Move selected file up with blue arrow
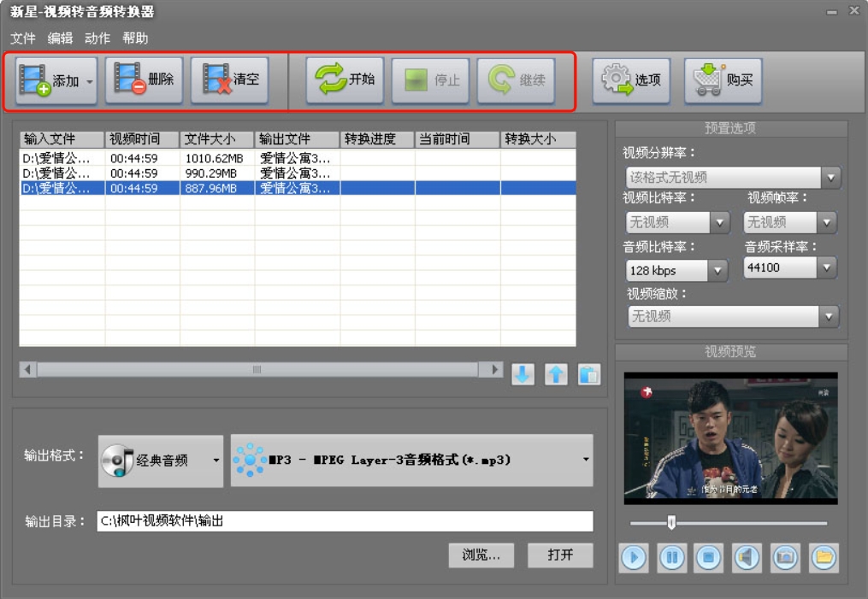Image resolution: width=868 pixels, height=599 pixels. 556,374
